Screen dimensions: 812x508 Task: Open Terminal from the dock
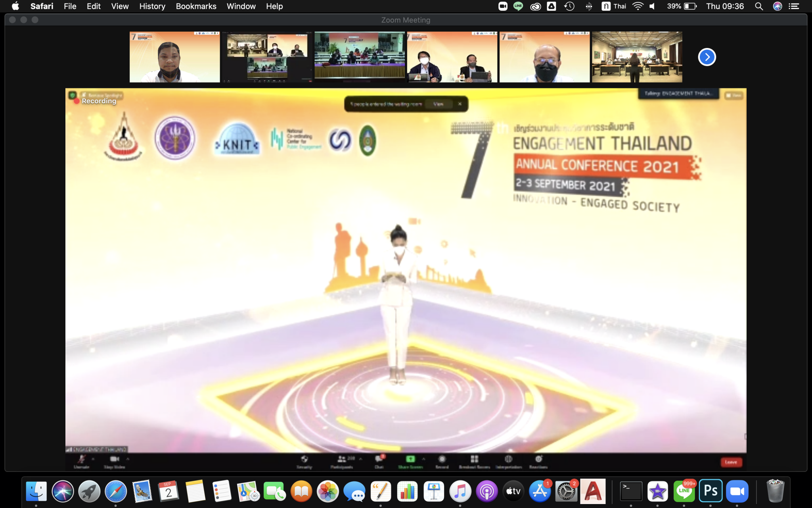[631, 491]
